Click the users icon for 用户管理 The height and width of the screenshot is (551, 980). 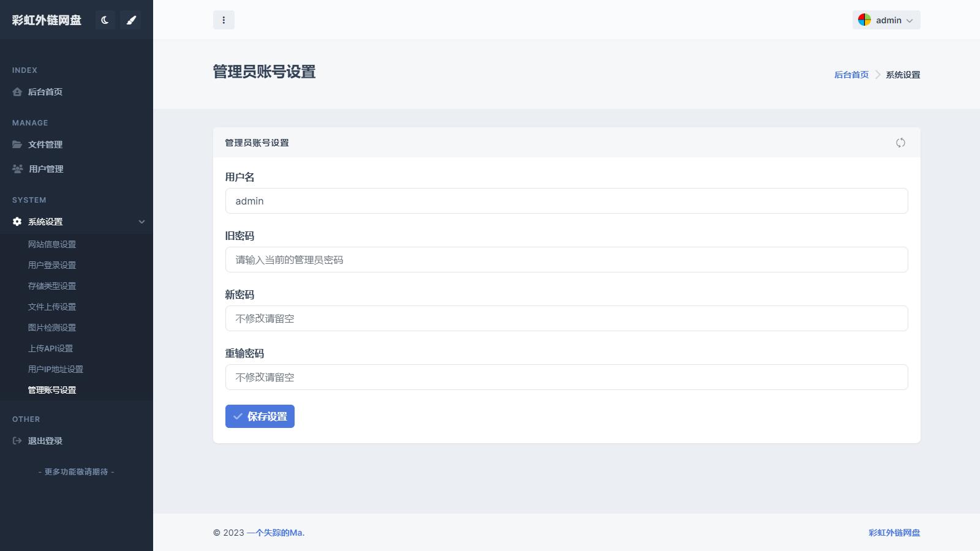point(17,169)
